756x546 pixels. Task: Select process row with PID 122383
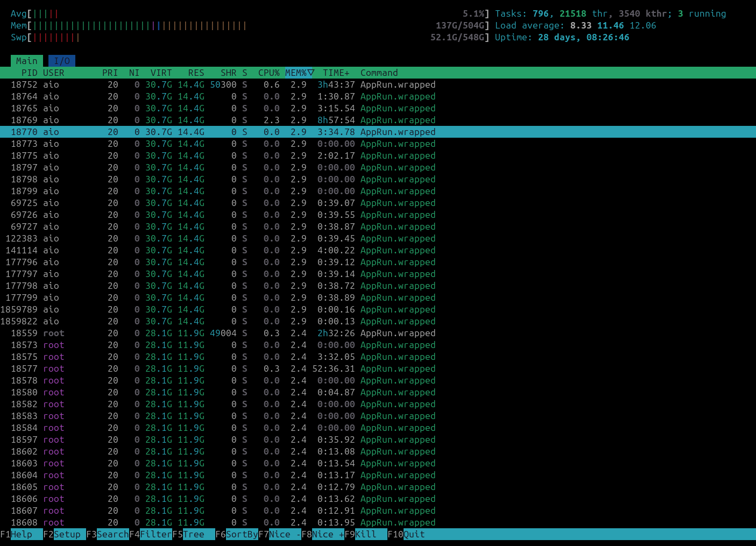[x=378, y=238]
